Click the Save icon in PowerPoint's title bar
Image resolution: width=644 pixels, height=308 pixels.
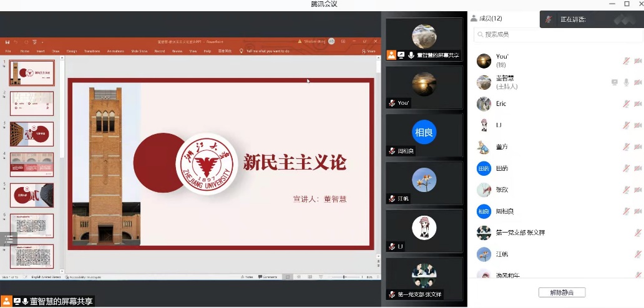8,41
